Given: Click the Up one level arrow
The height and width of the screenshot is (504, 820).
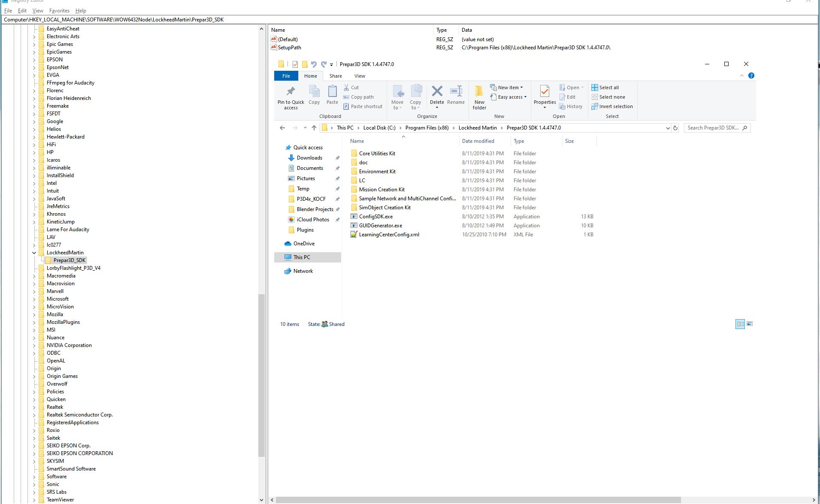Looking at the screenshot, I should click(314, 128).
